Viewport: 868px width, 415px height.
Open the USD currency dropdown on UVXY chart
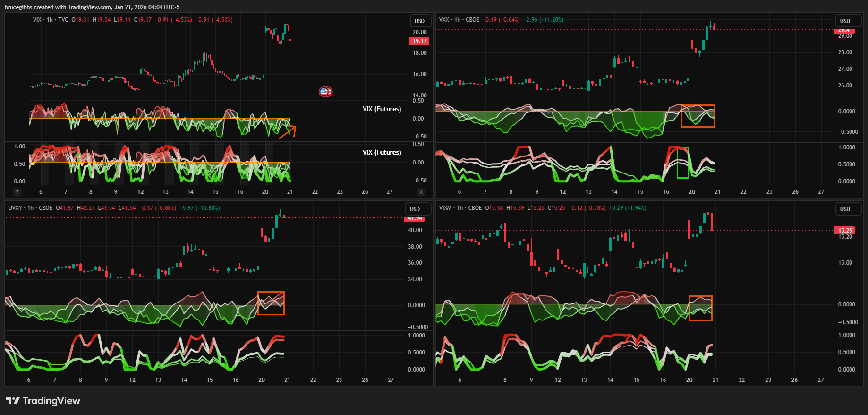click(x=415, y=209)
